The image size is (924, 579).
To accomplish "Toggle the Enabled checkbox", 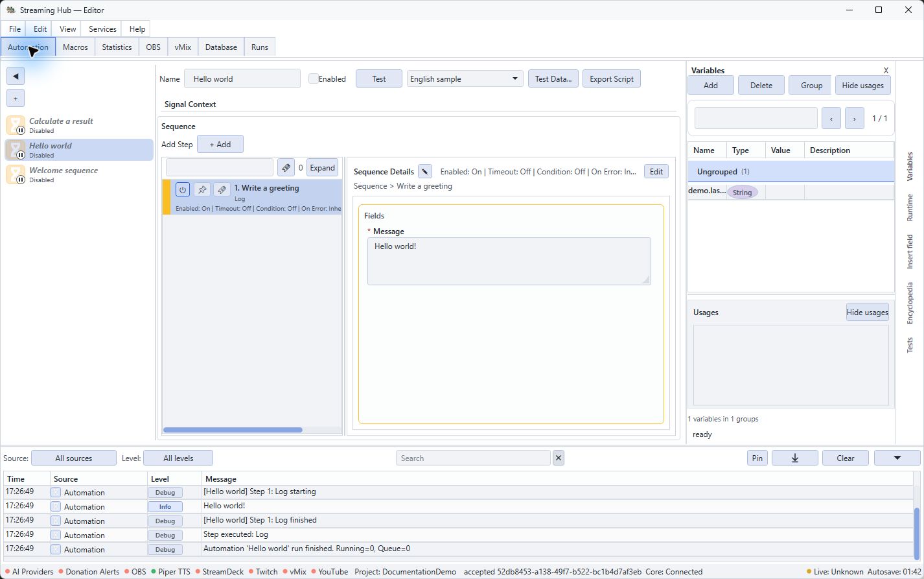I will pyautogui.click(x=313, y=78).
